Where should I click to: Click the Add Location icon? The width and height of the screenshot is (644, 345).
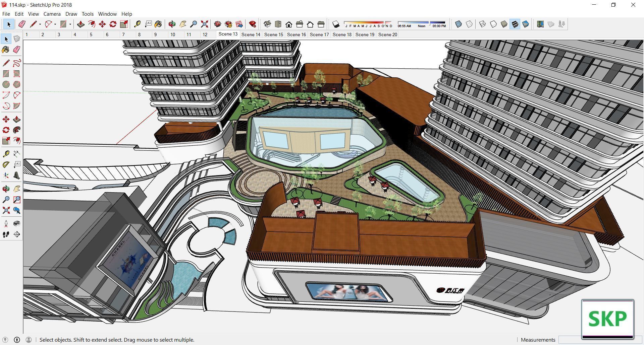click(540, 24)
